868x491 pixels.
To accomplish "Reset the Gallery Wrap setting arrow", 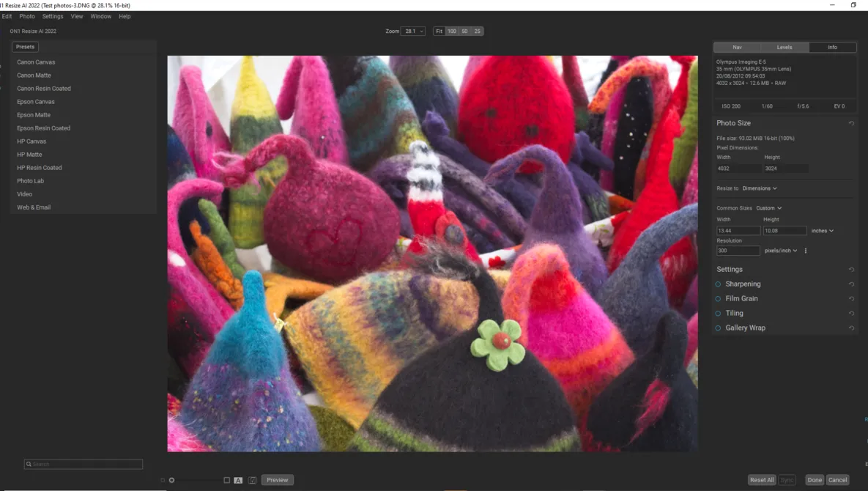I will pyautogui.click(x=851, y=328).
